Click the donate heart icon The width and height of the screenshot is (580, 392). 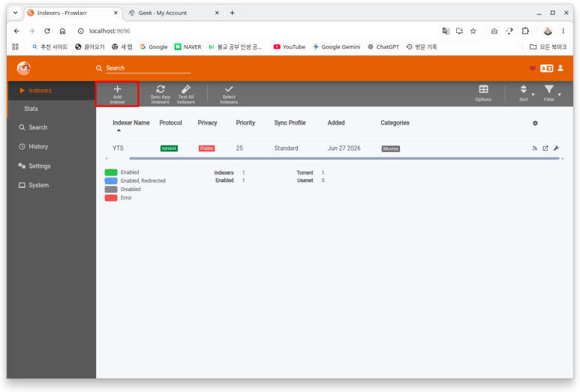pyautogui.click(x=532, y=68)
